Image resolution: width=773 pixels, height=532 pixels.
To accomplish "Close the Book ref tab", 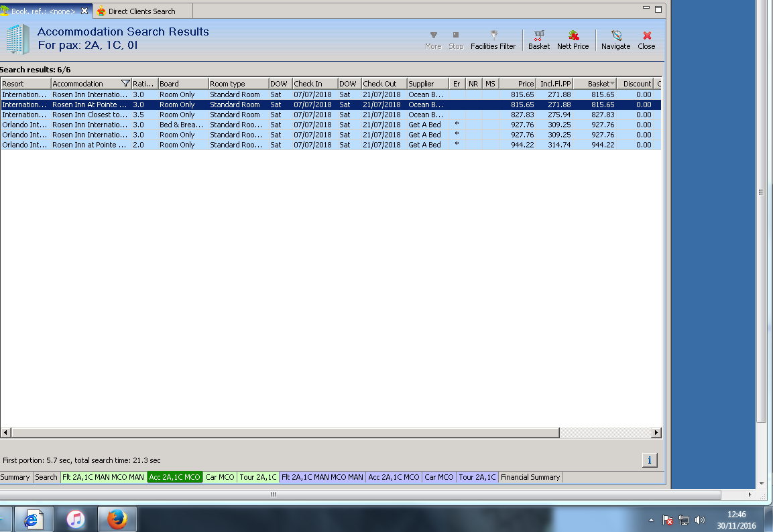I will [84, 11].
